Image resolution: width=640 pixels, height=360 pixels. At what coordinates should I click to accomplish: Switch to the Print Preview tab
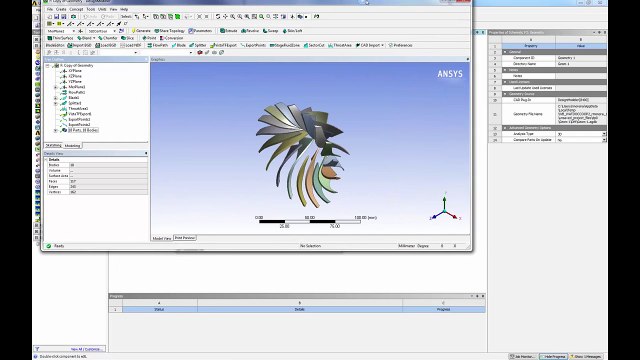tap(185, 238)
